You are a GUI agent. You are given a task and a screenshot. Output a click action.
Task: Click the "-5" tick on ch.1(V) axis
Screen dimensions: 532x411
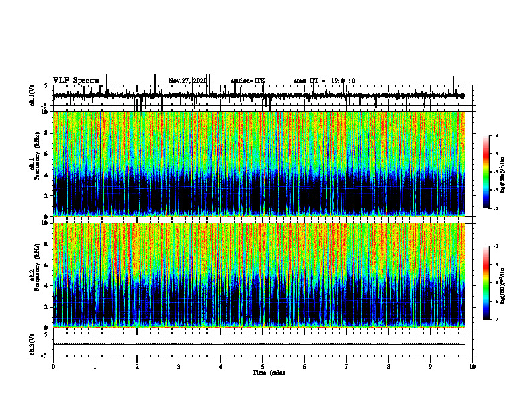pos(45,106)
